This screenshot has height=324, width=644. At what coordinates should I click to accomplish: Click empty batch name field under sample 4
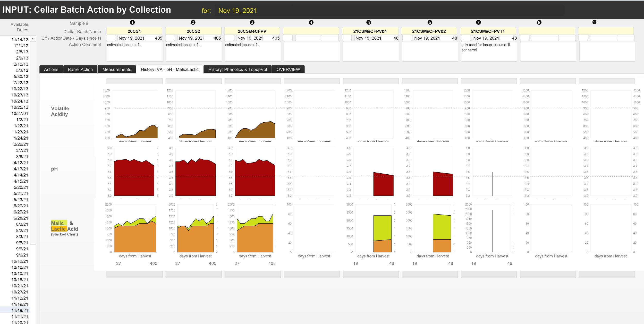(311, 31)
